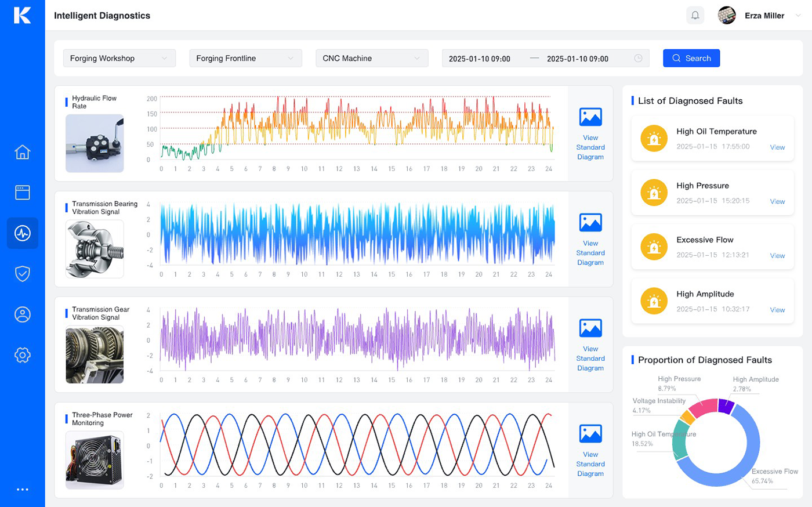The width and height of the screenshot is (812, 507).
Task: Click the pink High Pressure donut segment
Action: [x=704, y=408]
